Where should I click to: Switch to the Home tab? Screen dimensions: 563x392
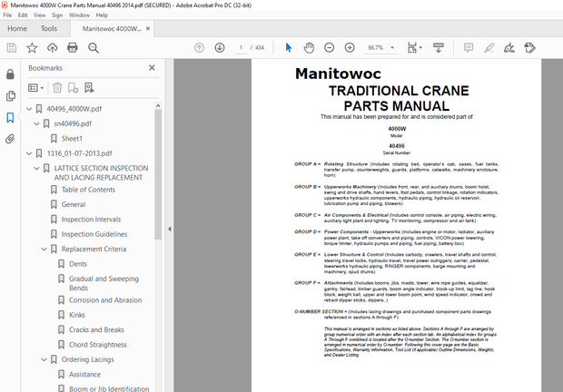coord(17,28)
